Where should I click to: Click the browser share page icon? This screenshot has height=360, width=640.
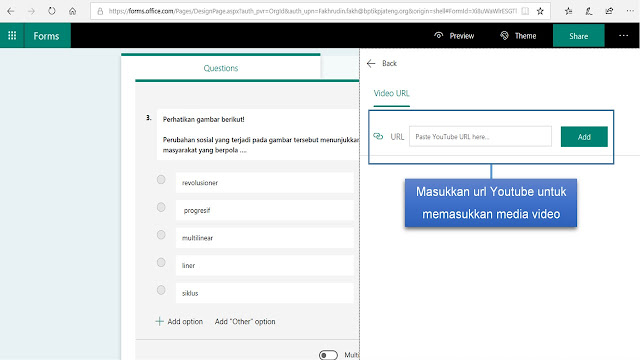pyautogui.click(x=609, y=11)
